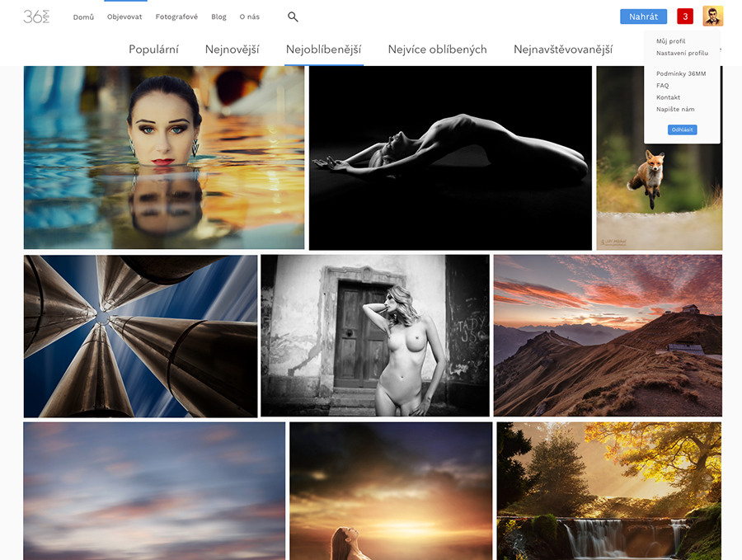
Task: Open the red notifications badge showing 3
Action: coord(684,16)
